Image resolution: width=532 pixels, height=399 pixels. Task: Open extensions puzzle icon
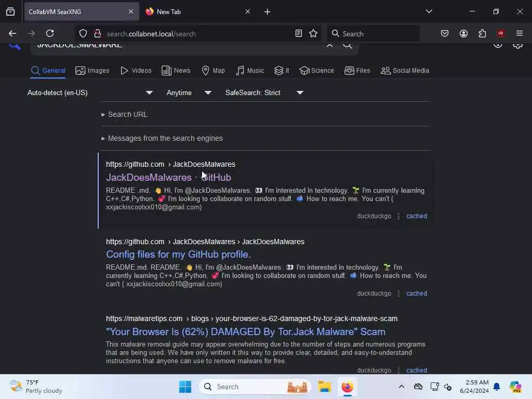coord(482,33)
